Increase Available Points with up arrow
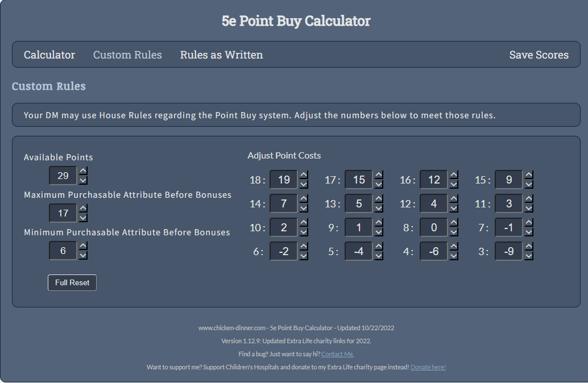 pyautogui.click(x=83, y=171)
